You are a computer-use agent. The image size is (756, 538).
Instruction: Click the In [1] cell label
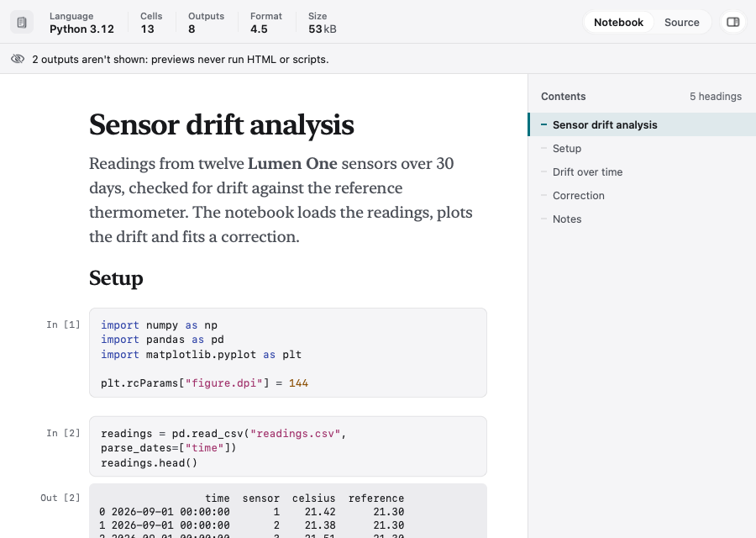pos(63,324)
